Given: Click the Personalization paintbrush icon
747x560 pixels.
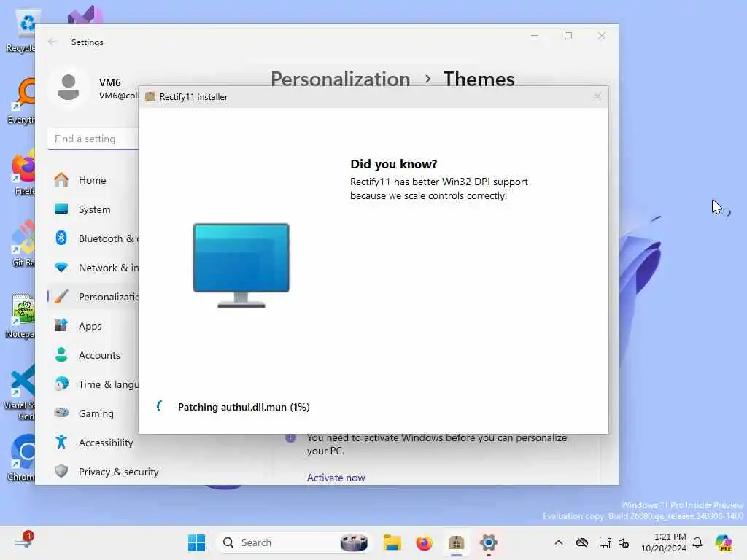Looking at the screenshot, I should tap(61, 296).
